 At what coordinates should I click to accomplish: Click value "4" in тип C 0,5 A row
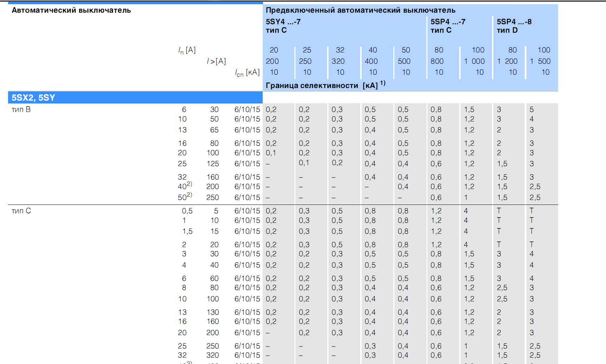click(466, 211)
